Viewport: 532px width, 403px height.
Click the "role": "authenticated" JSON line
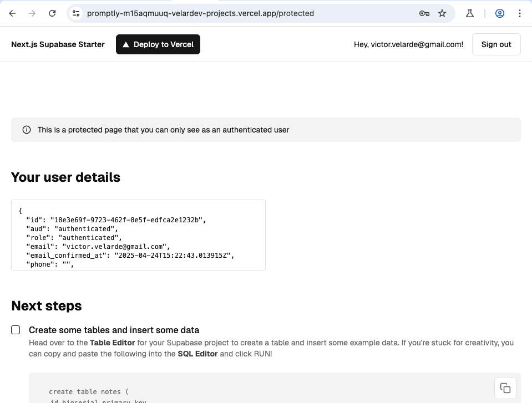[x=74, y=238]
